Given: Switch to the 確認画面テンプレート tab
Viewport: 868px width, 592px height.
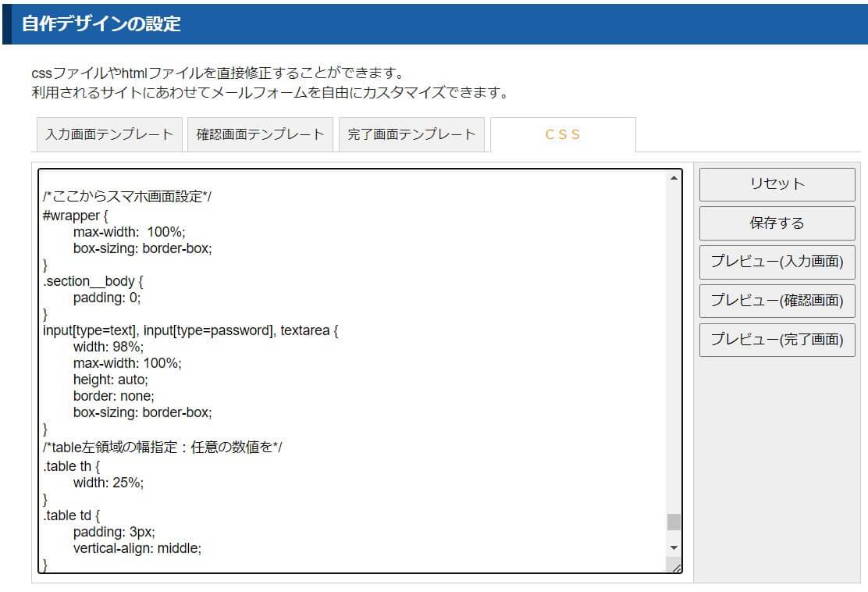Looking at the screenshot, I should tap(260, 134).
